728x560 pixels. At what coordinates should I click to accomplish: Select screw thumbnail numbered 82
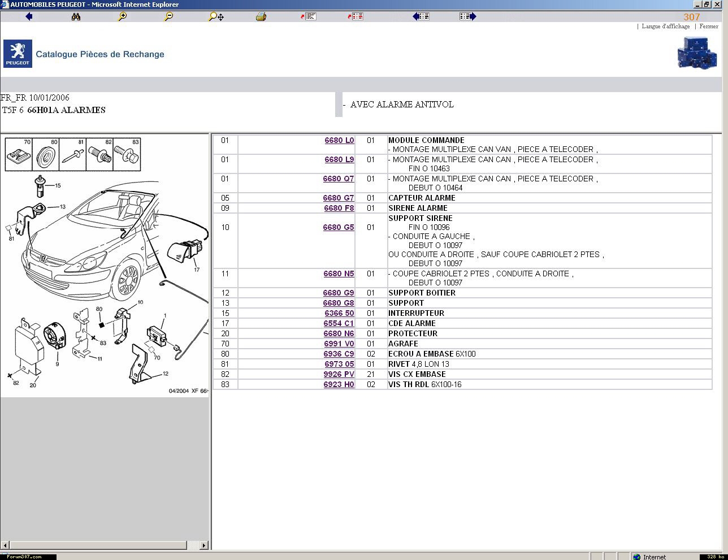[100, 155]
